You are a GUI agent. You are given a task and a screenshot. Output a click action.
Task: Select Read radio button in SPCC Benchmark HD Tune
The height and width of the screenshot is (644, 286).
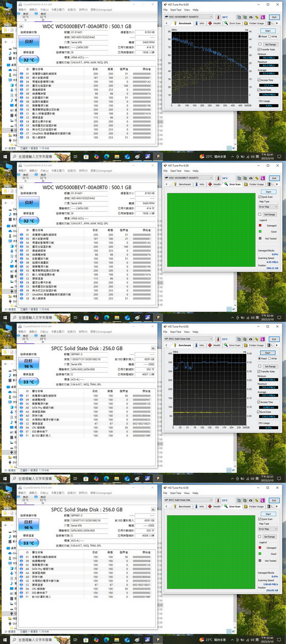point(259,358)
